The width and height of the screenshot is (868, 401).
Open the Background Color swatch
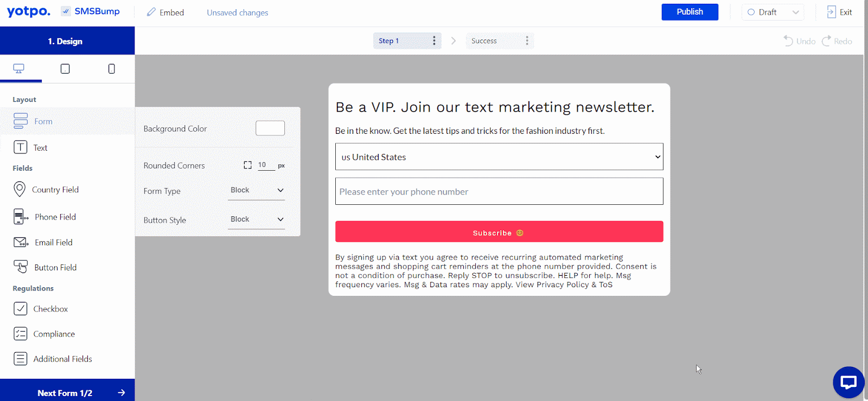coord(270,128)
